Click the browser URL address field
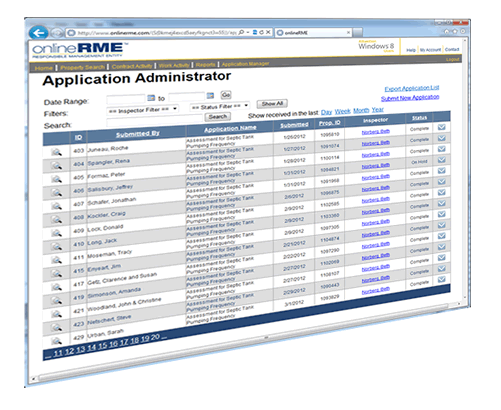This screenshot has height=410, width=501. 157,33
